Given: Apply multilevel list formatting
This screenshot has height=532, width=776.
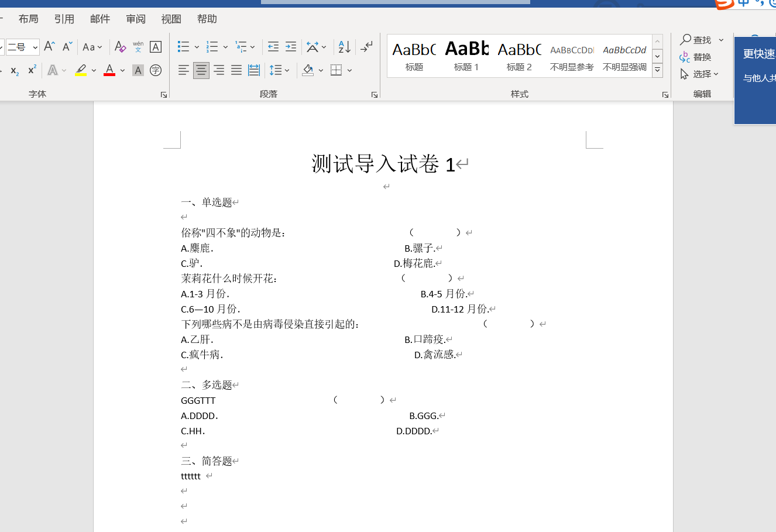Looking at the screenshot, I should (x=241, y=47).
